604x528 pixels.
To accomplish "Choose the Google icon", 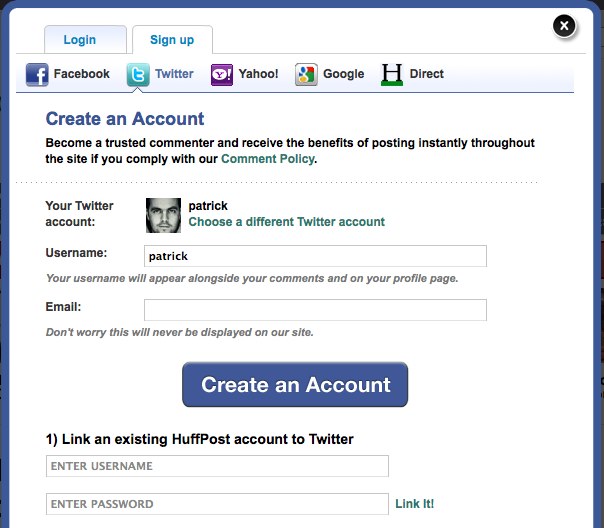I will tap(306, 74).
